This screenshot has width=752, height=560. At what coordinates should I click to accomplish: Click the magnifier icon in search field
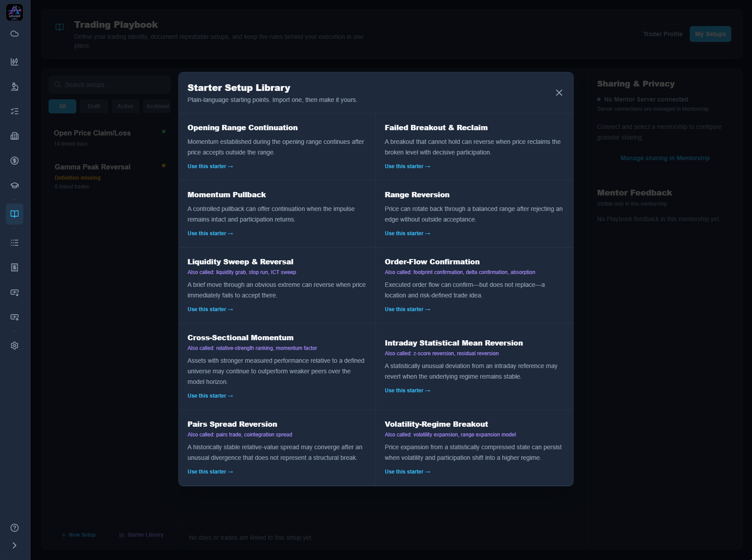click(57, 84)
